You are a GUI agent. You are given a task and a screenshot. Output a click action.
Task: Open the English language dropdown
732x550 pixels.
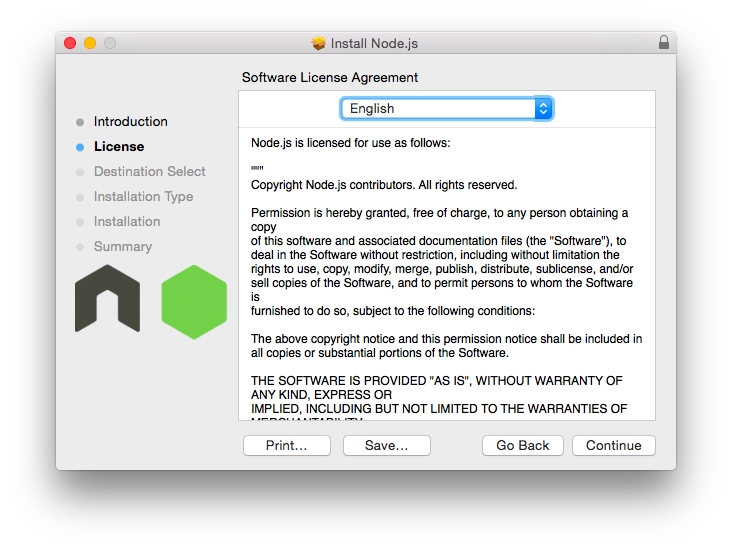[x=447, y=109]
